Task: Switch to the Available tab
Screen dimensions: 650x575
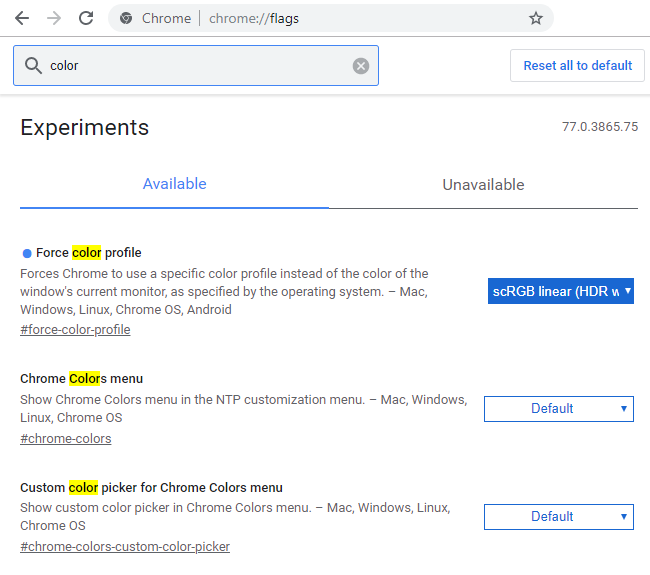Action: click(175, 184)
